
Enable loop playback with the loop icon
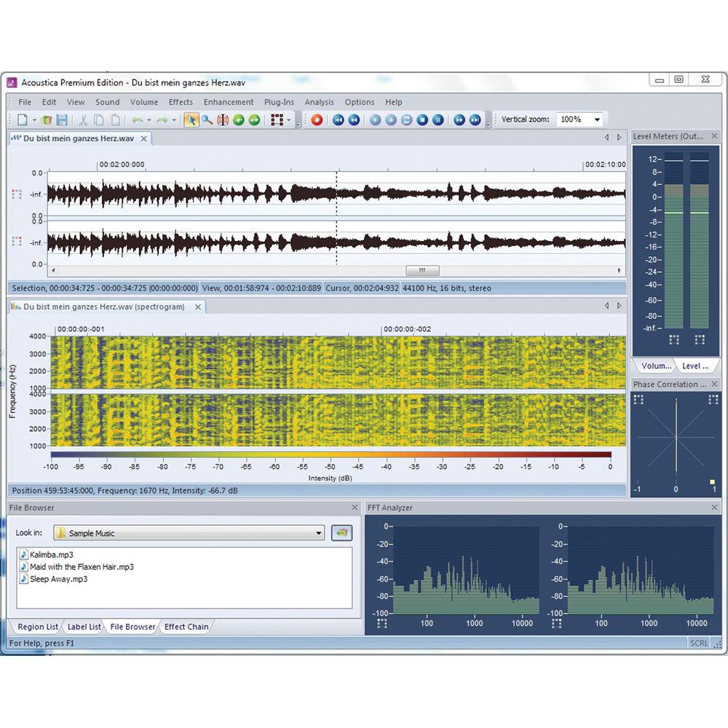pos(405,119)
